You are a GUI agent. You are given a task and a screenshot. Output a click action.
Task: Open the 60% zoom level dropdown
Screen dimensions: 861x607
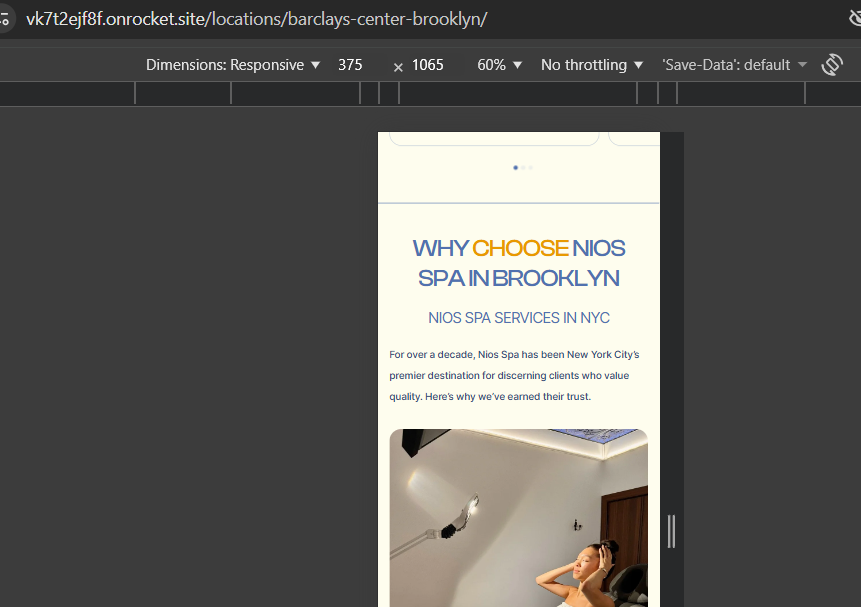499,65
